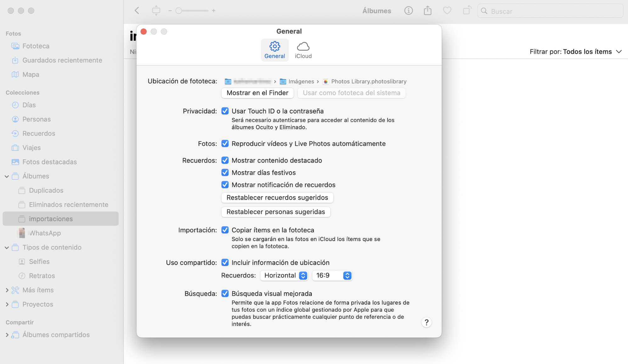Viewport: 628px width, 364px height.
Task: Open the Personas collection
Action: tap(36, 119)
